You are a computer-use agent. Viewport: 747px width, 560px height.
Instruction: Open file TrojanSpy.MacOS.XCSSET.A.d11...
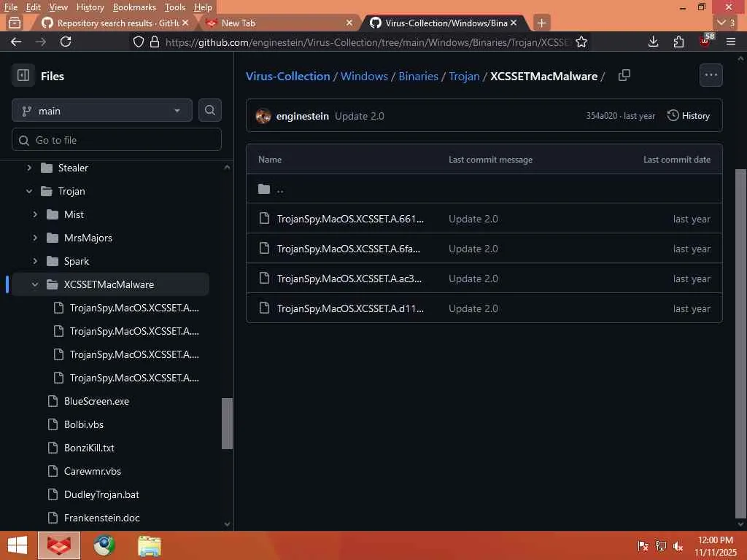point(350,309)
